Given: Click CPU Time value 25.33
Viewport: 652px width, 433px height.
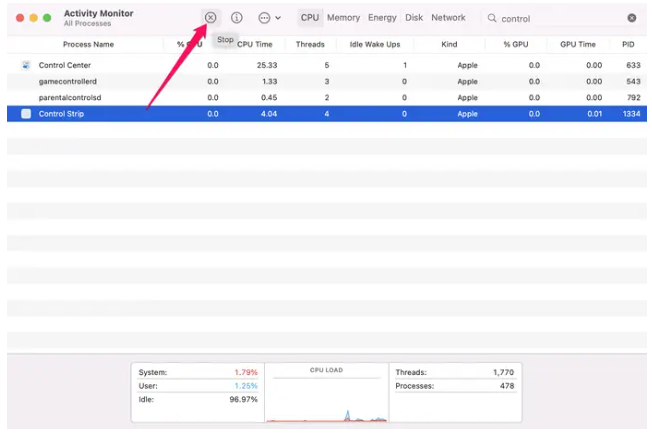Looking at the screenshot, I should (x=267, y=65).
